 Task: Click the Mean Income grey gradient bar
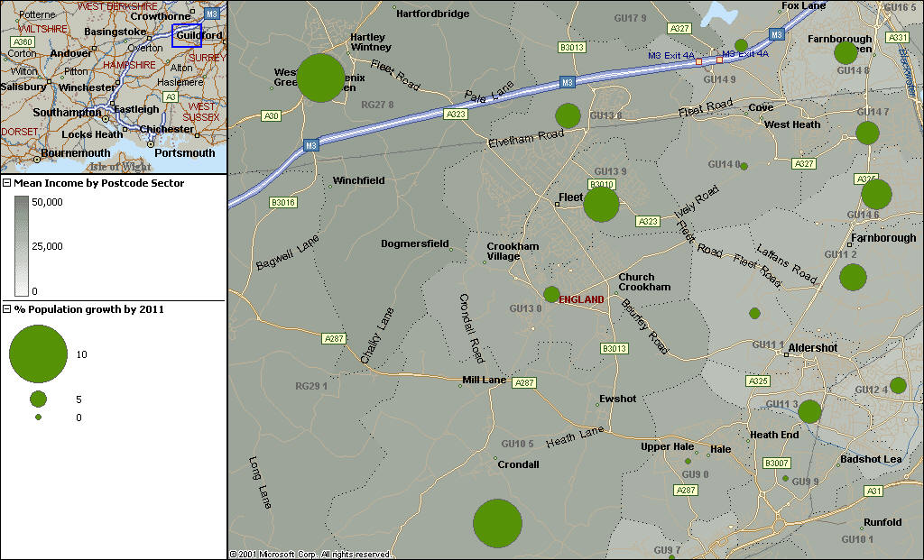(22, 245)
